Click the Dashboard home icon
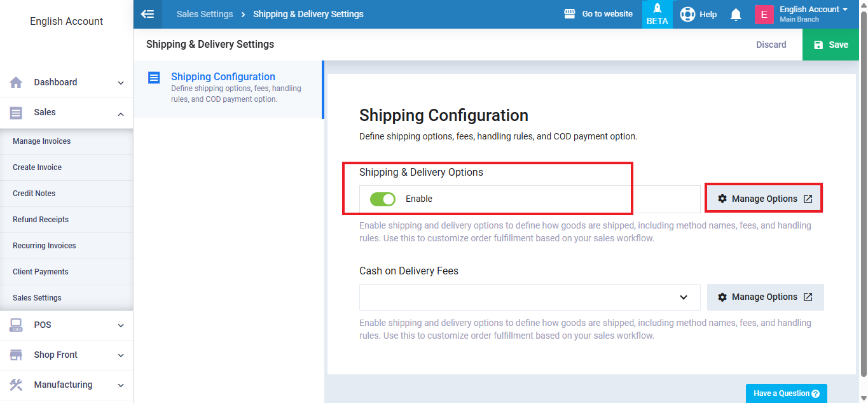The image size is (868, 403). pyautogui.click(x=17, y=82)
